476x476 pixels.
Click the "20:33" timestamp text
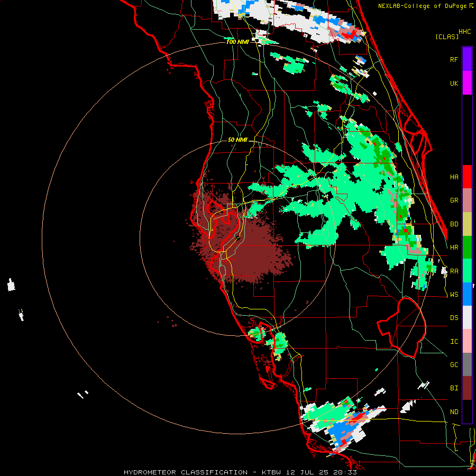[x=346, y=472]
